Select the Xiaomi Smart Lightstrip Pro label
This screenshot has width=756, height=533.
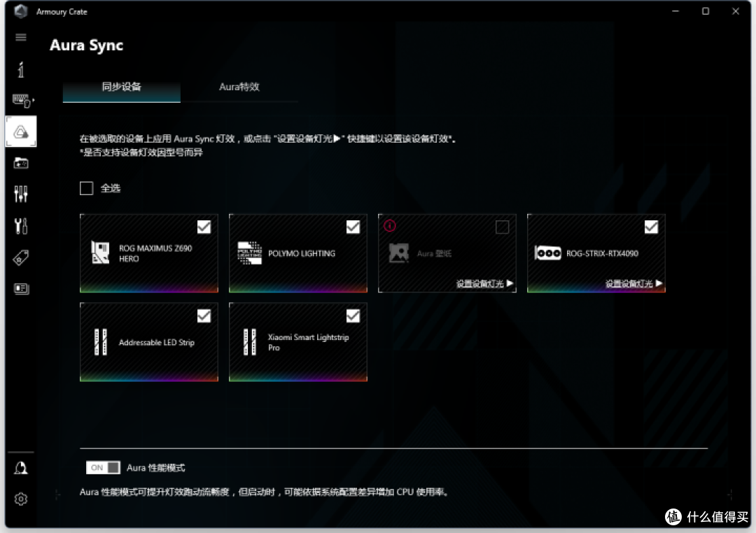click(x=308, y=342)
